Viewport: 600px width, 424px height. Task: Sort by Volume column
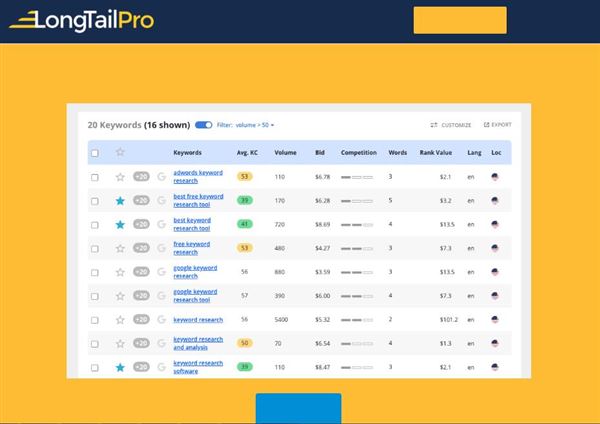pyautogui.click(x=285, y=152)
